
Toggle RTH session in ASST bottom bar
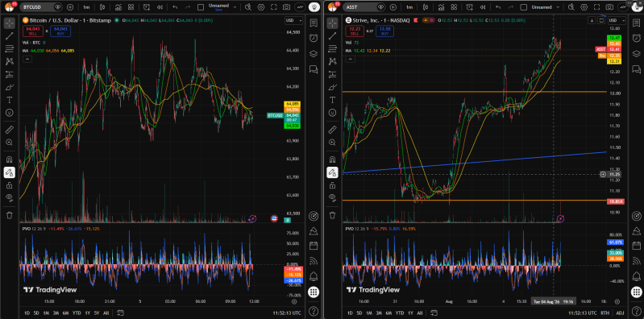coord(605,313)
